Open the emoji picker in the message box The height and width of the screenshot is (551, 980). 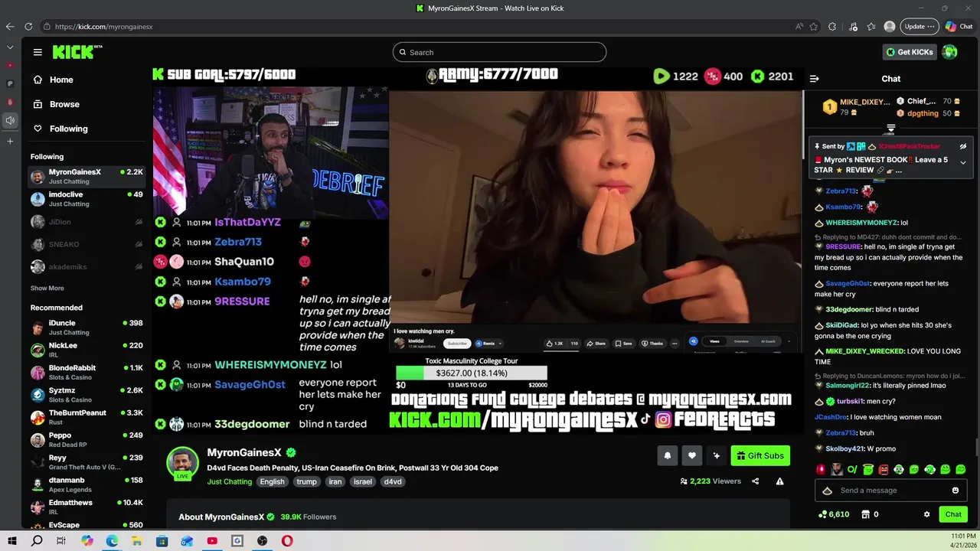coord(955,491)
